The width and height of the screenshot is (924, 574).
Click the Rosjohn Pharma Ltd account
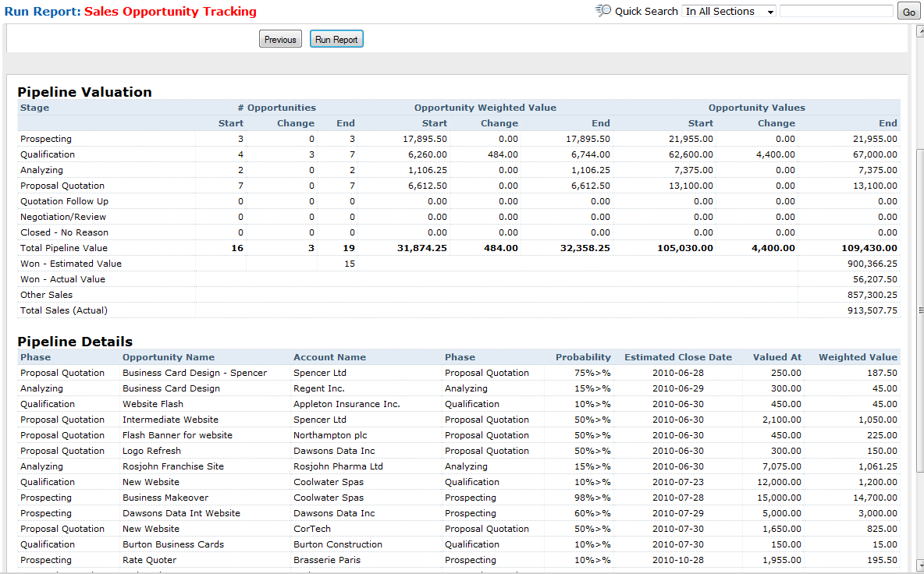[x=338, y=466]
